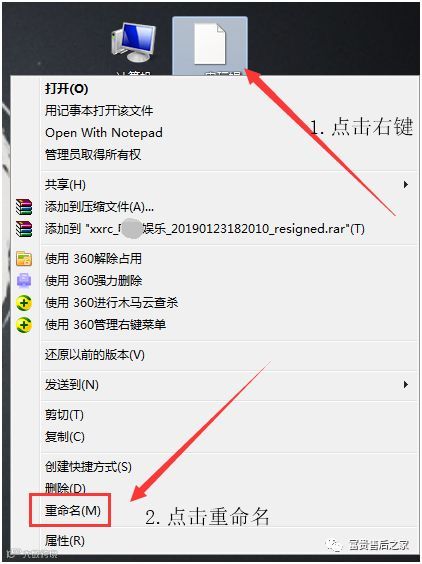Image resolution: width=422 pixels, height=564 pixels.
Task: Select the blank file icon on desktop
Action: click(x=210, y=44)
